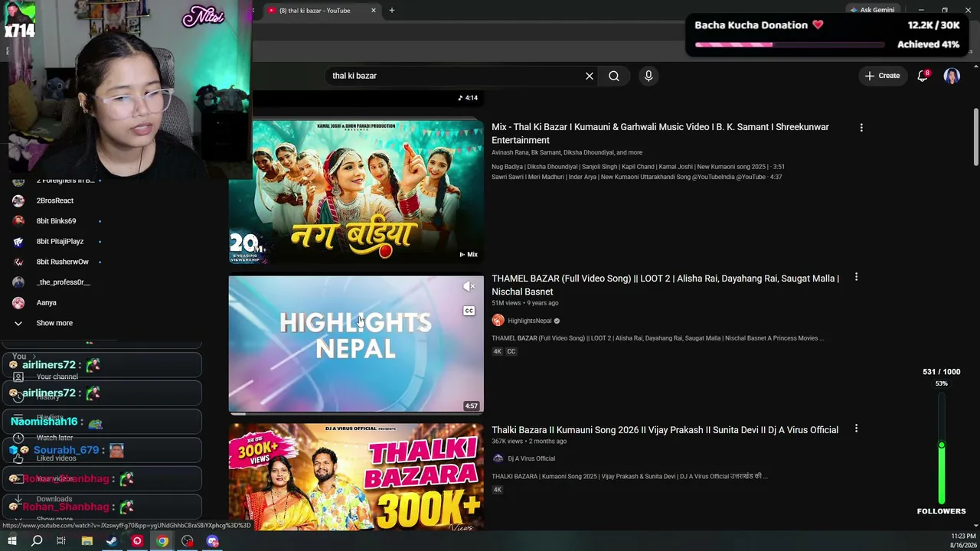Expand subscriptions with Show more

pyautogui.click(x=54, y=323)
